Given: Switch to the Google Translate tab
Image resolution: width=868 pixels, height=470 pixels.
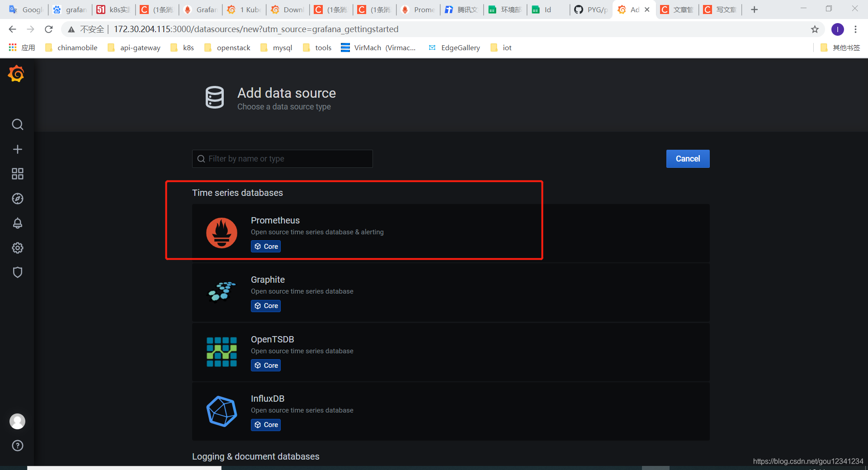Looking at the screenshot, I should tap(26, 9).
